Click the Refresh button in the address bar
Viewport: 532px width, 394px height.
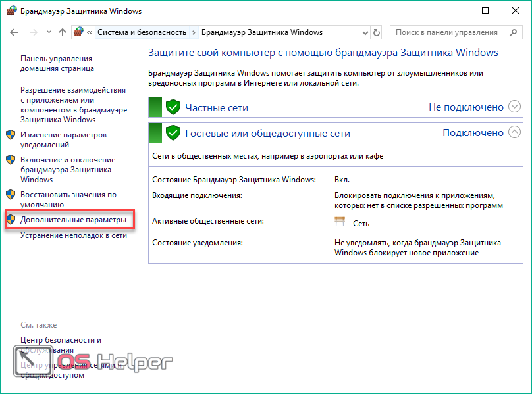point(376,32)
